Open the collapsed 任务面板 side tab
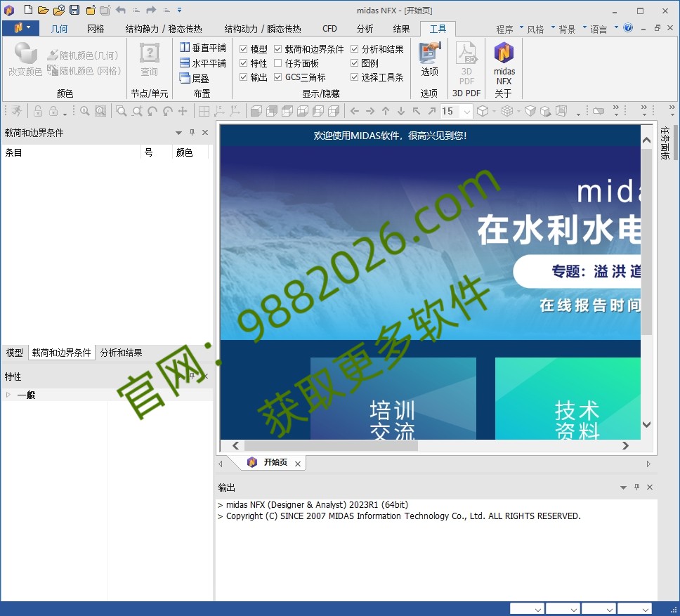 pos(665,143)
